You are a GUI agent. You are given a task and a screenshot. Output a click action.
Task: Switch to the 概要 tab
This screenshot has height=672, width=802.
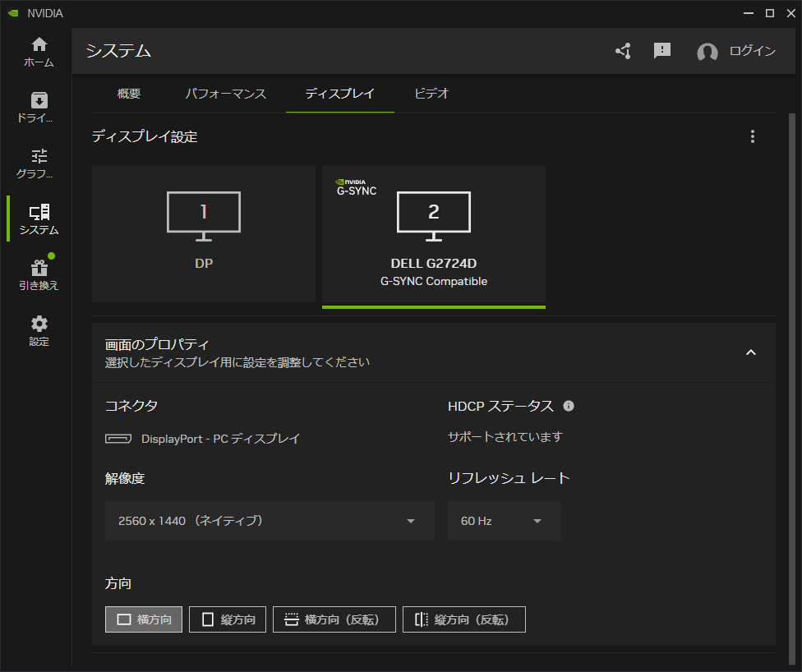coord(129,94)
